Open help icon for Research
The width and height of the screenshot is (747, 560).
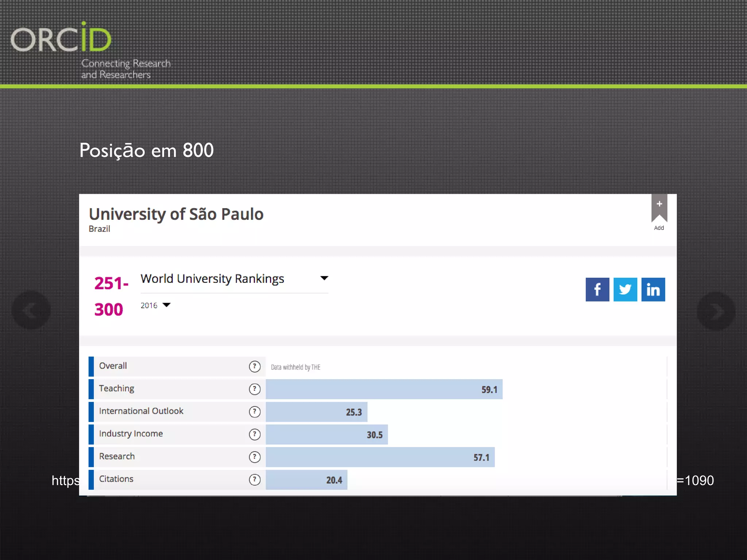pyautogui.click(x=255, y=457)
